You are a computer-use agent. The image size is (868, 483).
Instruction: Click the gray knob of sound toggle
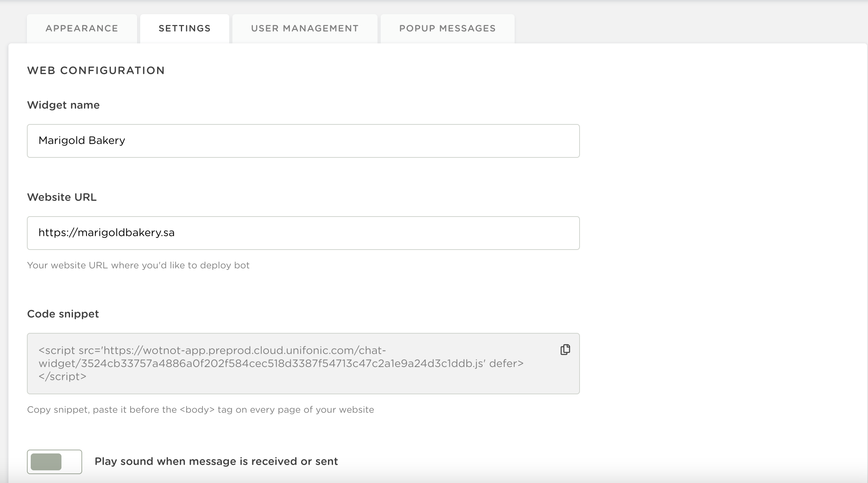point(46,461)
